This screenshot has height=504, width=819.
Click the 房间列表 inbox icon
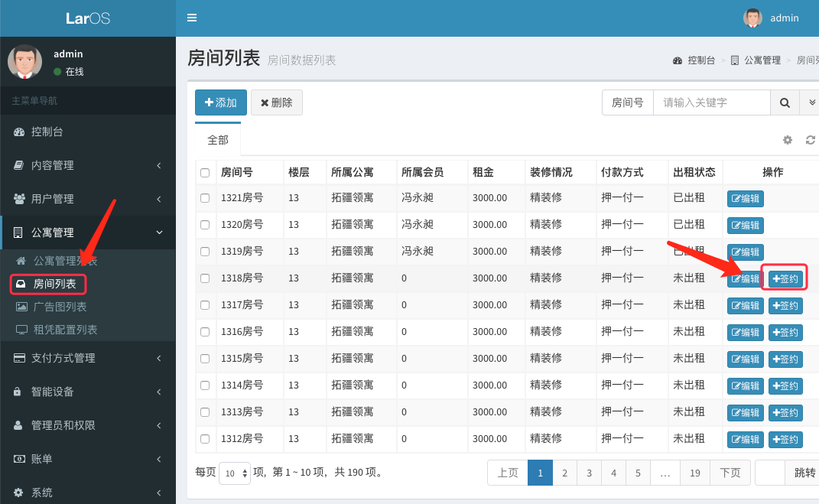pos(21,284)
